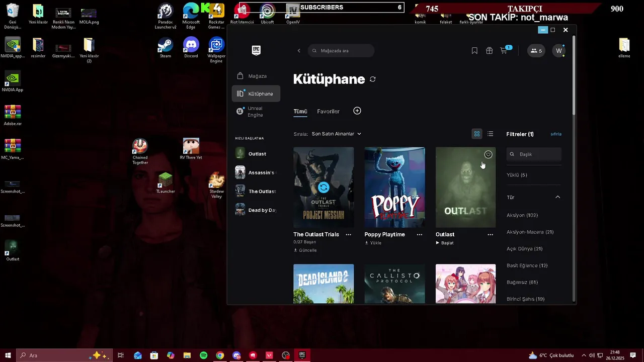Open the friends list showing 5
Screen dimensions: 644x362
(536, 51)
